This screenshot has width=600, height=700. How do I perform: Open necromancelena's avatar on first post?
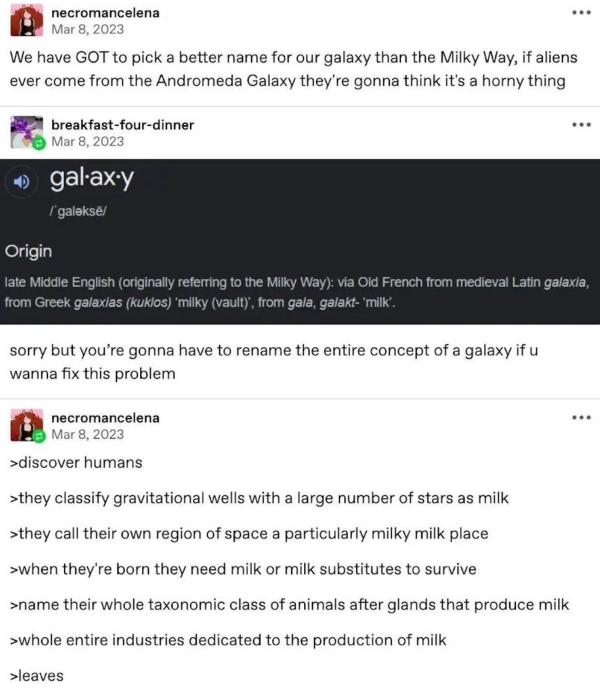pyautogui.click(x=27, y=20)
